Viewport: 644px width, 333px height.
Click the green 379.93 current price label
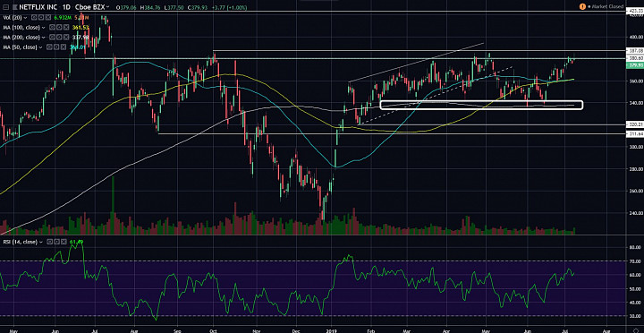635,65
